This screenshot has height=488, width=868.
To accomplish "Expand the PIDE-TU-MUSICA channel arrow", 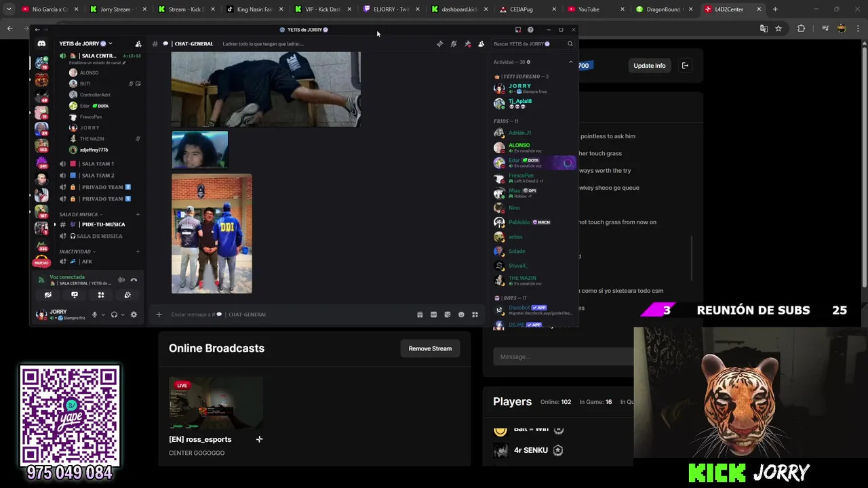I will pos(55,224).
